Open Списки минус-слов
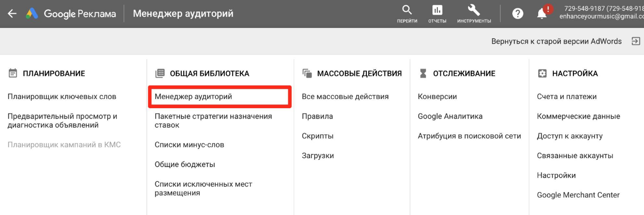The image size is (644, 215). [x=190, y=145]
